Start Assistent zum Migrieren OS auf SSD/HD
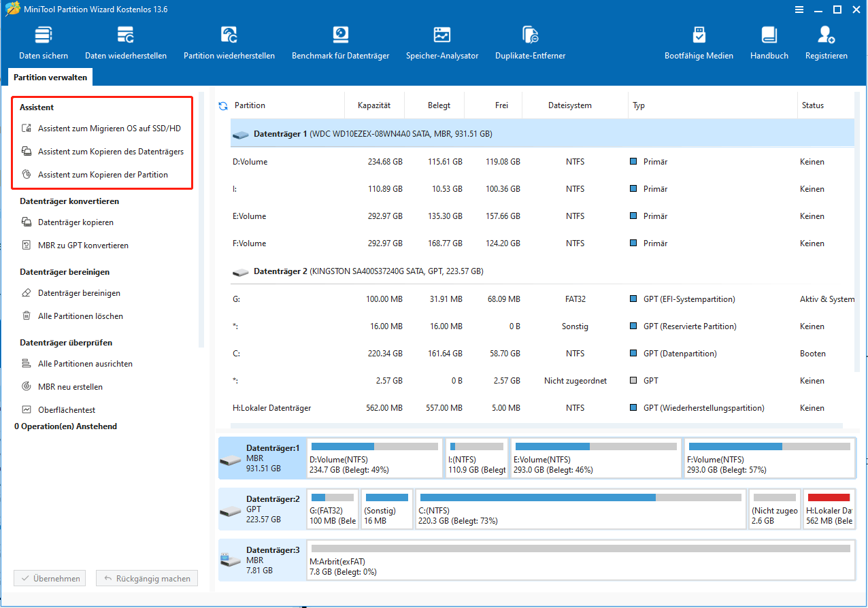This screenshot has width=868, height=608. point(102,128)
